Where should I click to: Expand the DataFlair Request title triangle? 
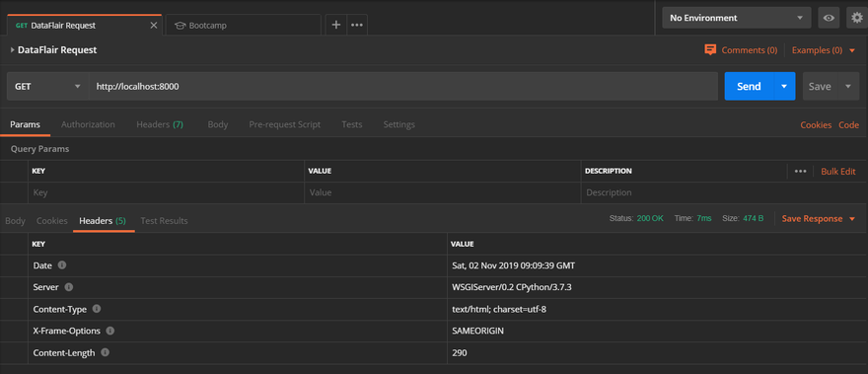click(13, 50)
